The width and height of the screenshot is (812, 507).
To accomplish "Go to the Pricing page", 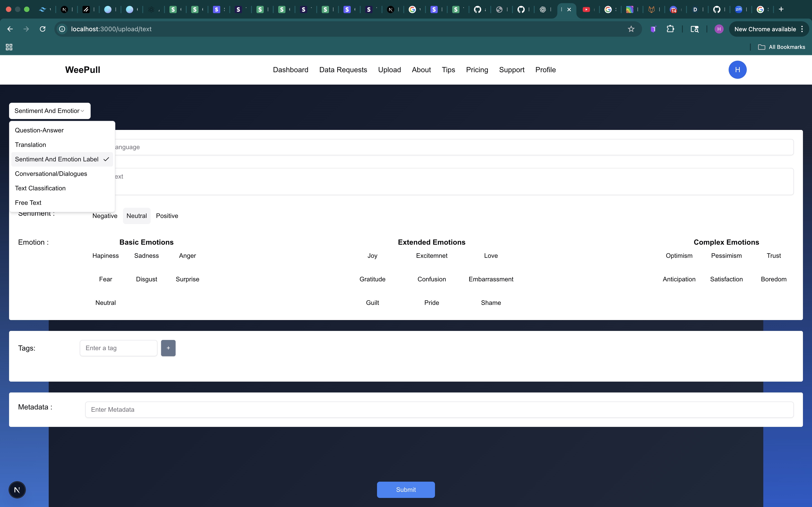I will coord(477,70).
